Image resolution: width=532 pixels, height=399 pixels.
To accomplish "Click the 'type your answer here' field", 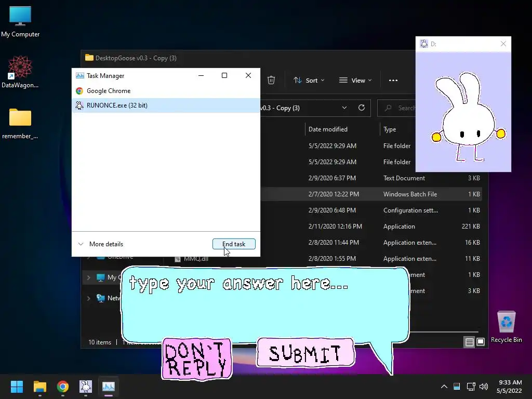I will (265, 304).
